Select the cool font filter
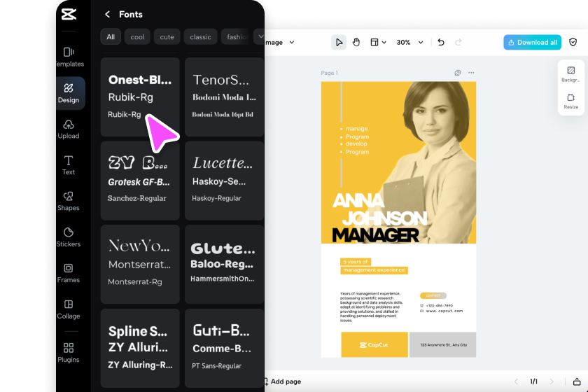 [x=137, y=37]
